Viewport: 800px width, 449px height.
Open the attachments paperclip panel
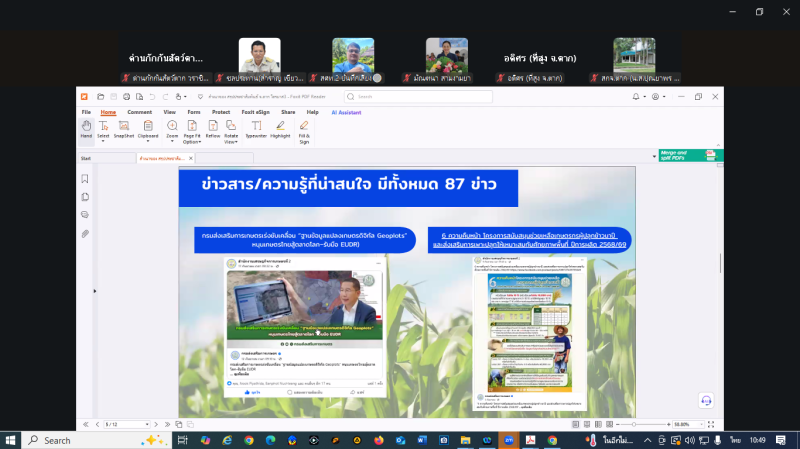point(85,233)
